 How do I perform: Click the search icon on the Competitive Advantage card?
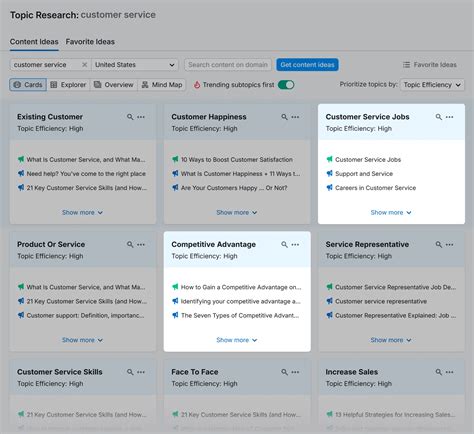(x=284, y=245)
